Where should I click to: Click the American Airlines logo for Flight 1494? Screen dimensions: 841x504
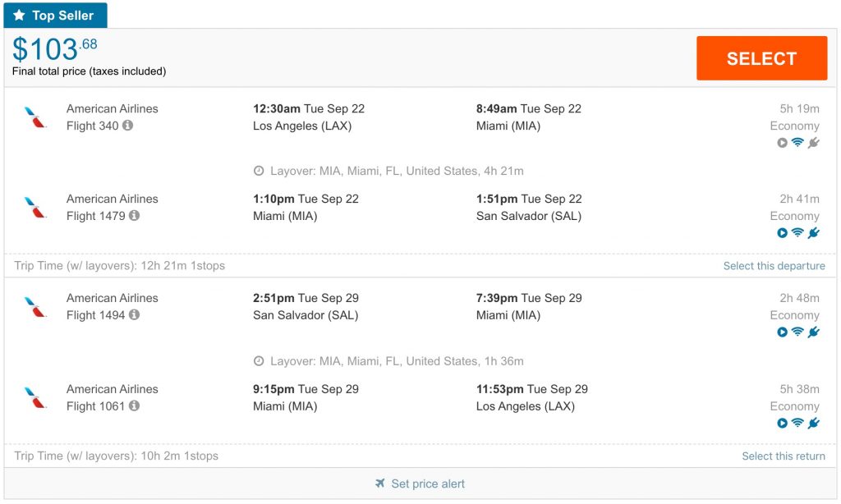pyautogui.click(x=35, y=307)
